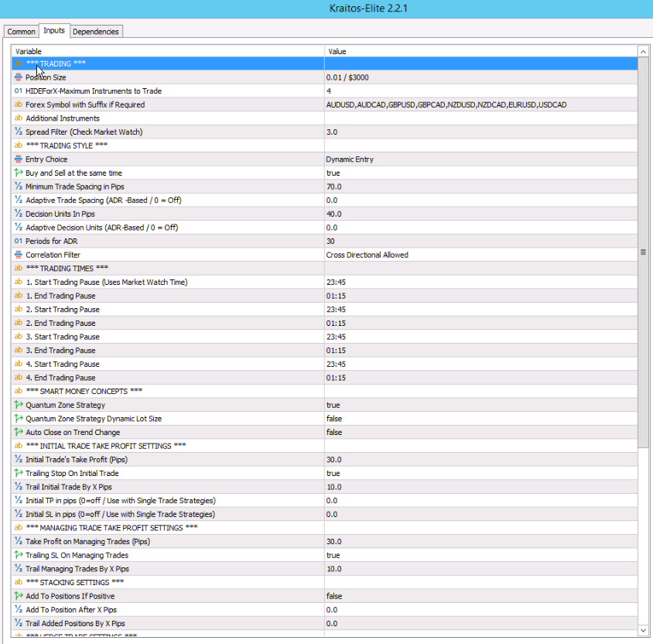Click the Variable column header
The height and width of the screenshot is (644, 653).
[168, 51]
